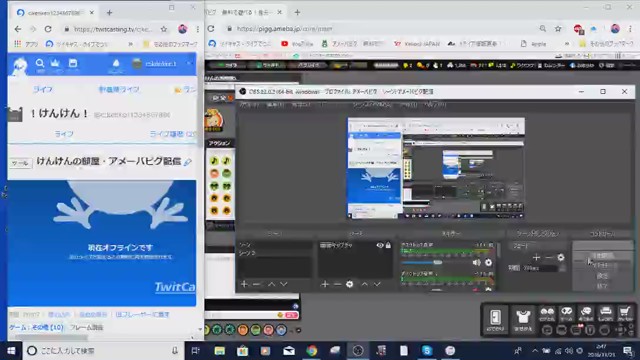The height and width of the screenshot is (360, 640).
Task: Open the crown ranking icon in TwitCasting header
Action: click(x=55, y=63)
